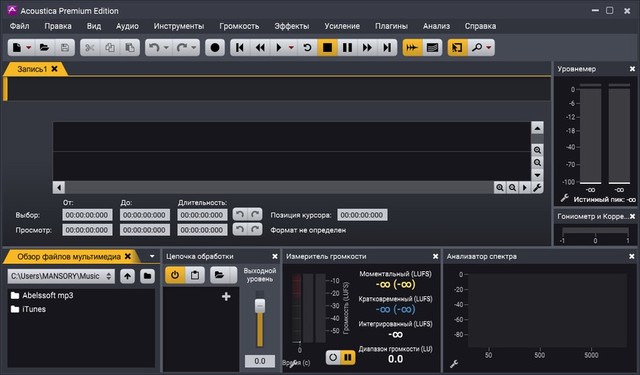The width and height of the screenshot is (640, 375).
Task: Go up one folder level
Action: pyautogui.click(x=127, y=276)
